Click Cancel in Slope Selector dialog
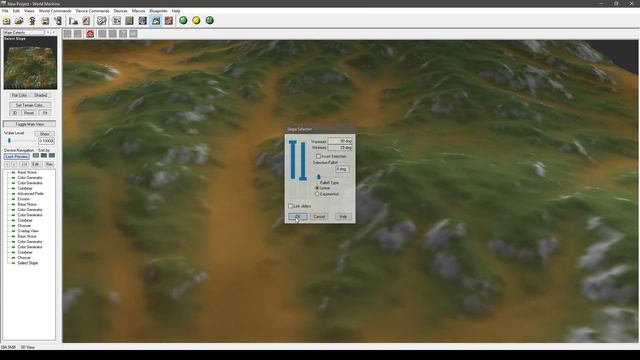640x360 pixels. coord(319,217)
